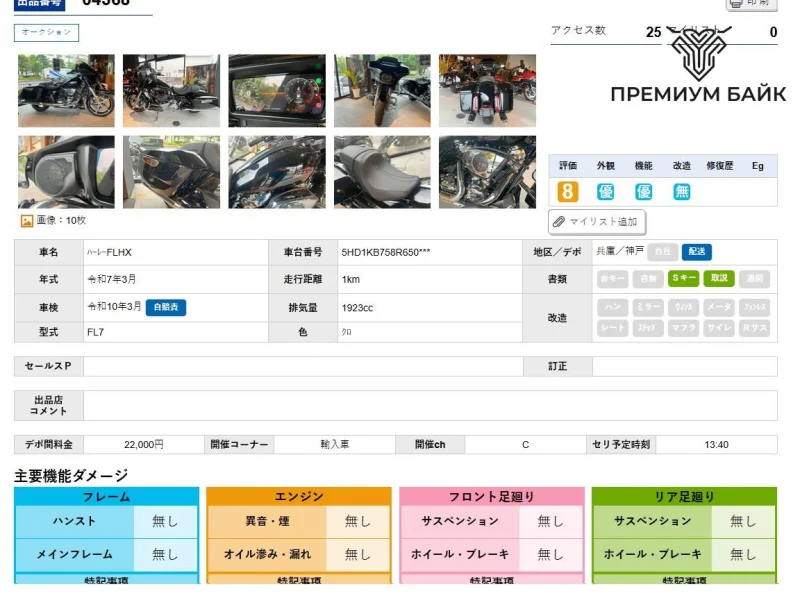The image size is (800, 600).
Task: Click the blue 自賠責 badge
Action: 166,307
